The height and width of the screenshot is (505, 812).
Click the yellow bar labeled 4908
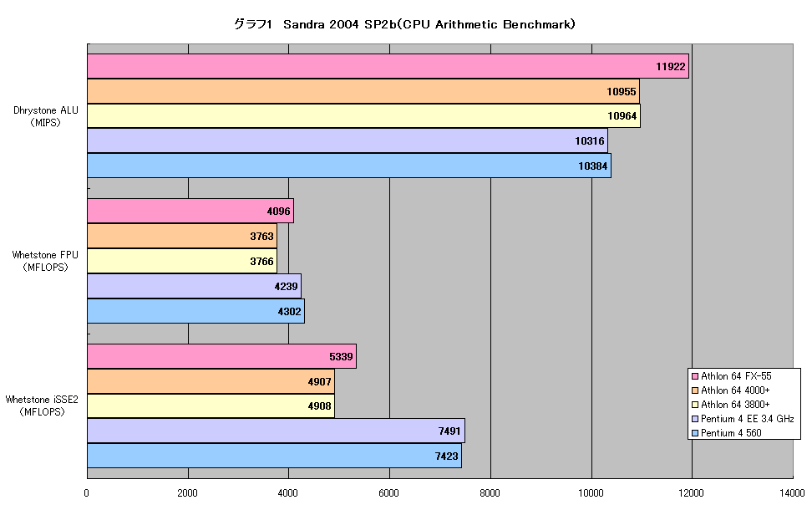click(x=211, y=406)
